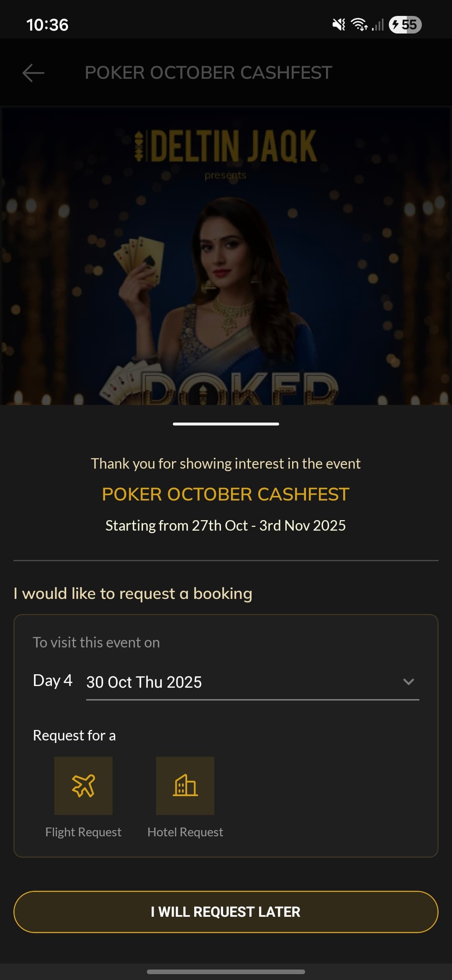The width and height of the screenshot is (452, 980).
Task: Select the Flight Request airplane icon
Action: click(83, 785)
